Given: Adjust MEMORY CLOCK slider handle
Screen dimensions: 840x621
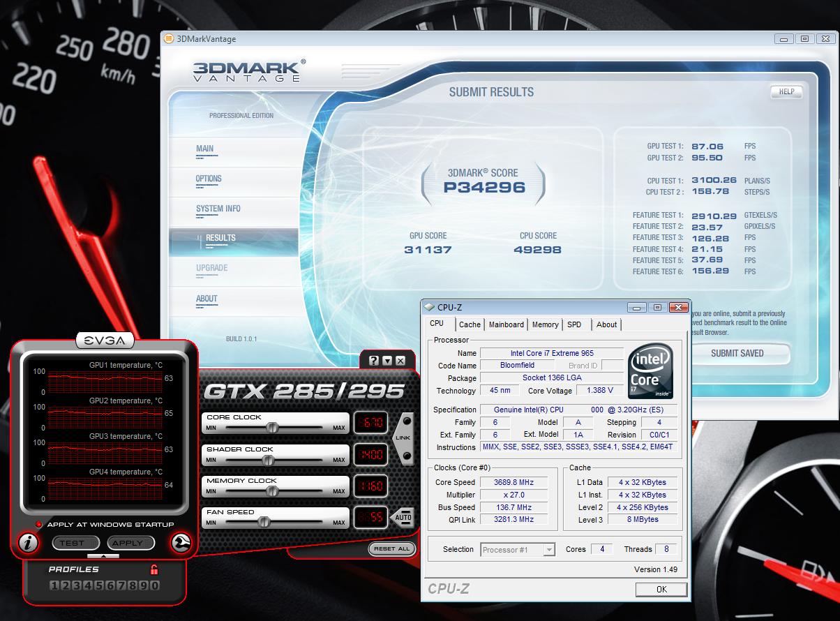Looking at the screenshot, I should 273,491.
